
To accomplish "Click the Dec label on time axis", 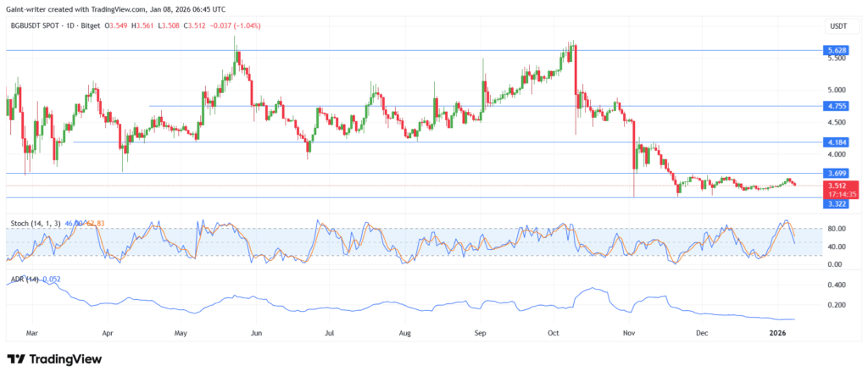I will pos(701,334).
